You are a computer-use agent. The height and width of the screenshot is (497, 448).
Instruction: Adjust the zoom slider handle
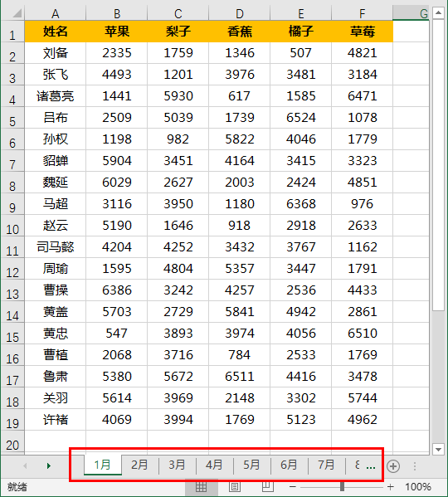[342, 486]
